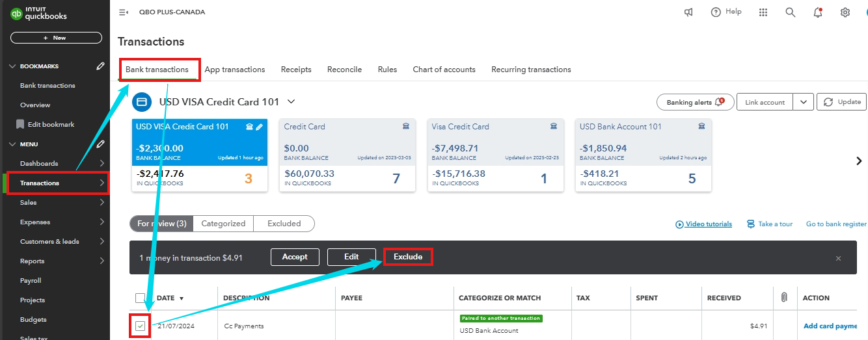The width and height of the screenshot is (868, 340).
Task: Collapse BOOKMARKS section
Action: coord(12,66)
